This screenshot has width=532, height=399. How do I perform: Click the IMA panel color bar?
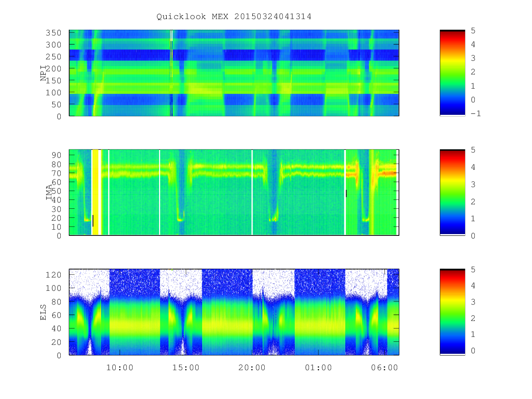pyautogui.click(x=452, y=192)
